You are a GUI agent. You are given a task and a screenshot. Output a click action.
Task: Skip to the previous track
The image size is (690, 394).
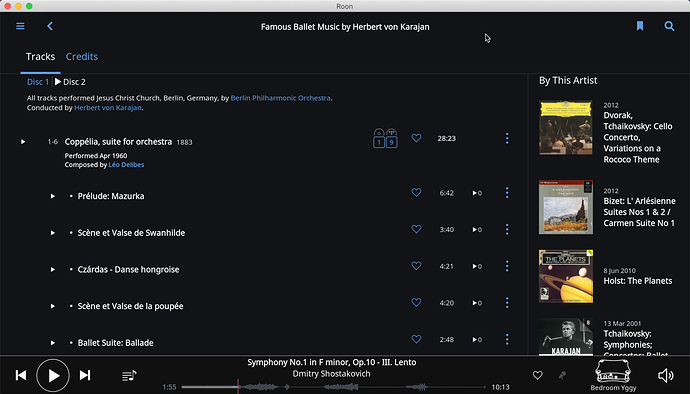pyautogui.click(x=21, y=375)
